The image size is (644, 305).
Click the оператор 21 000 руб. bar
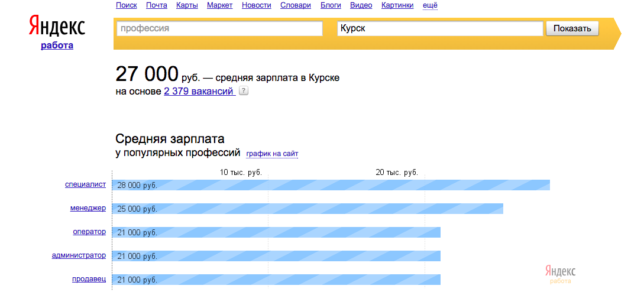click(x=276, y=232)
